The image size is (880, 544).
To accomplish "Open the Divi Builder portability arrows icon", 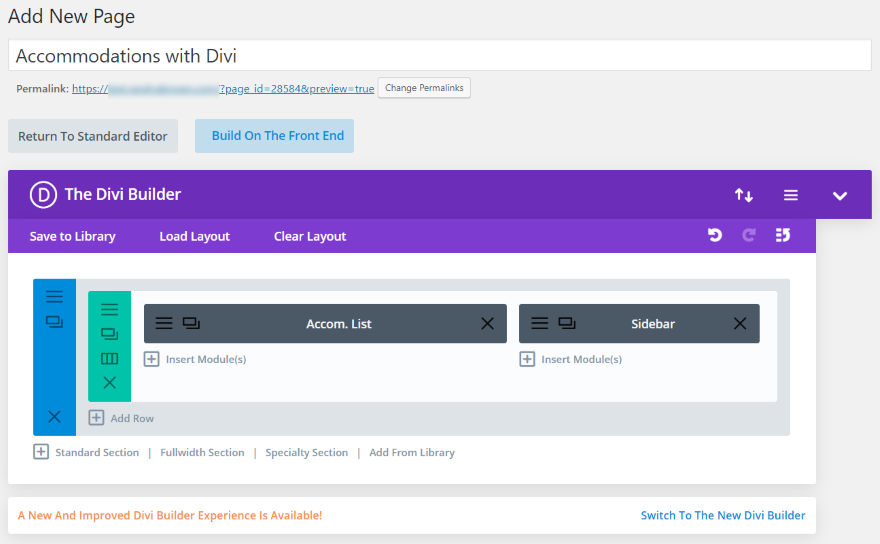I will click(x=744, y=195).
